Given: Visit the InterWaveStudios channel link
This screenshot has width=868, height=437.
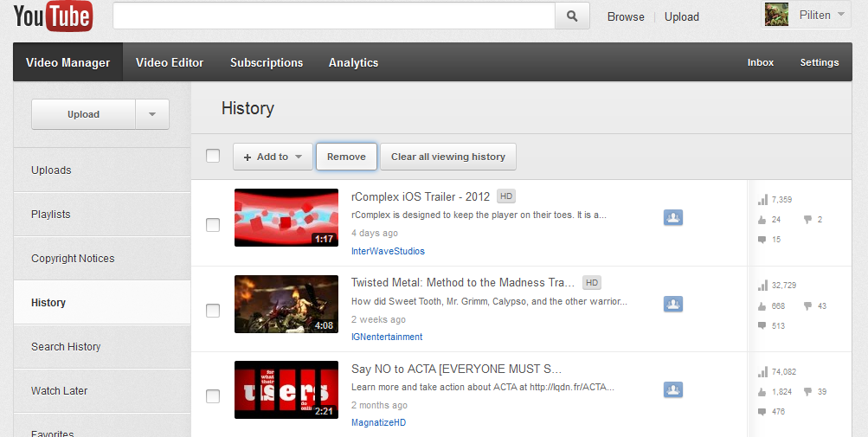Looking at the screenshot, I should [388, 251].
